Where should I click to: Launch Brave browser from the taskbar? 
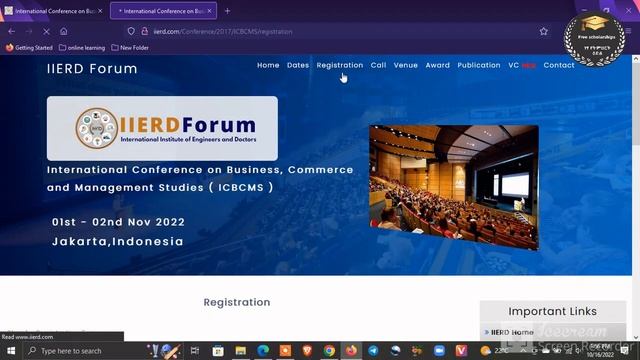click(307, 351)
